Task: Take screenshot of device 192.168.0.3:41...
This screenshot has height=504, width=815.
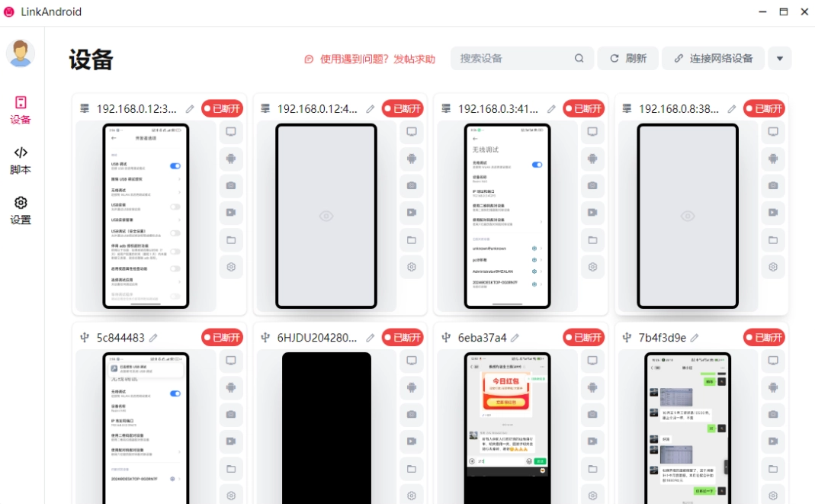Action: click(592, 185)
